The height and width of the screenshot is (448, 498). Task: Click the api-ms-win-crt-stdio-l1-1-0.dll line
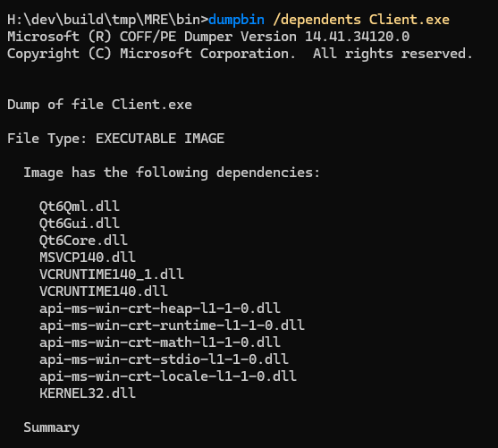164,359
